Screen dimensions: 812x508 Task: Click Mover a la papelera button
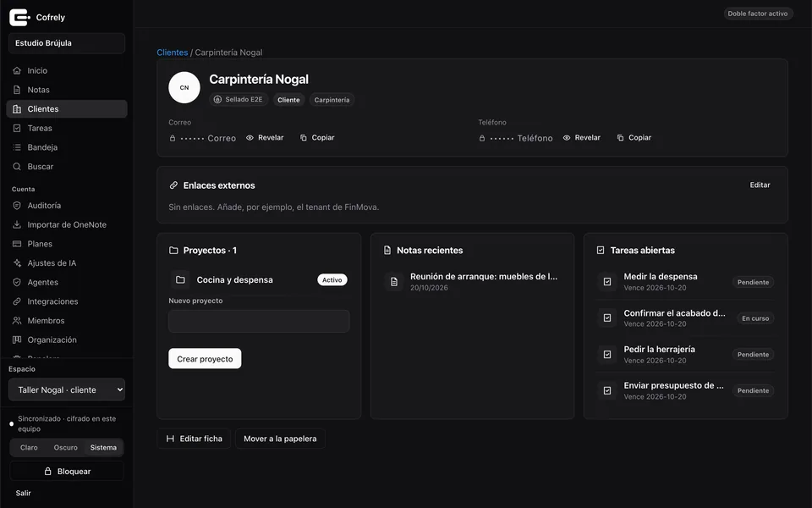pyautogui.click(x=280, y=439)
